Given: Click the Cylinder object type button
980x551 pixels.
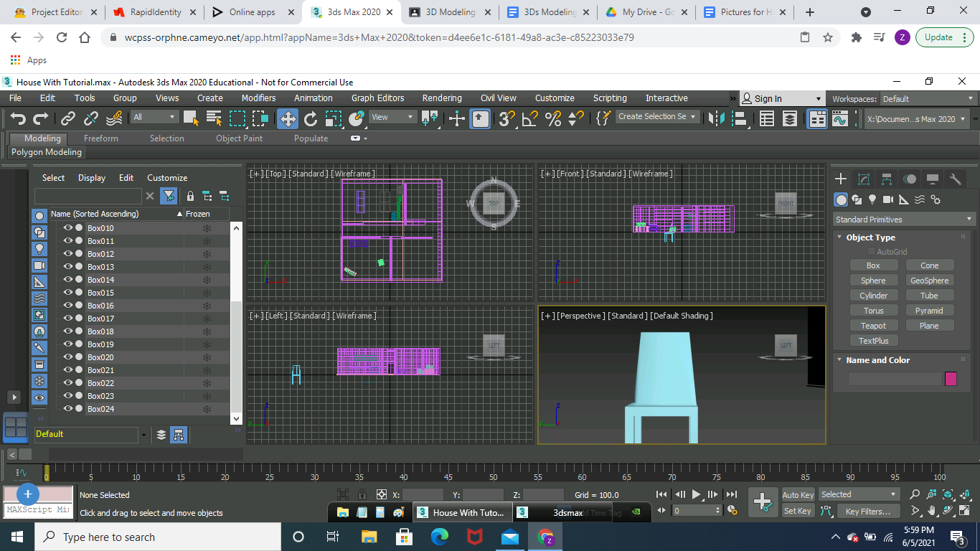Looking at the screenshot, I should (x=873, y=296).
